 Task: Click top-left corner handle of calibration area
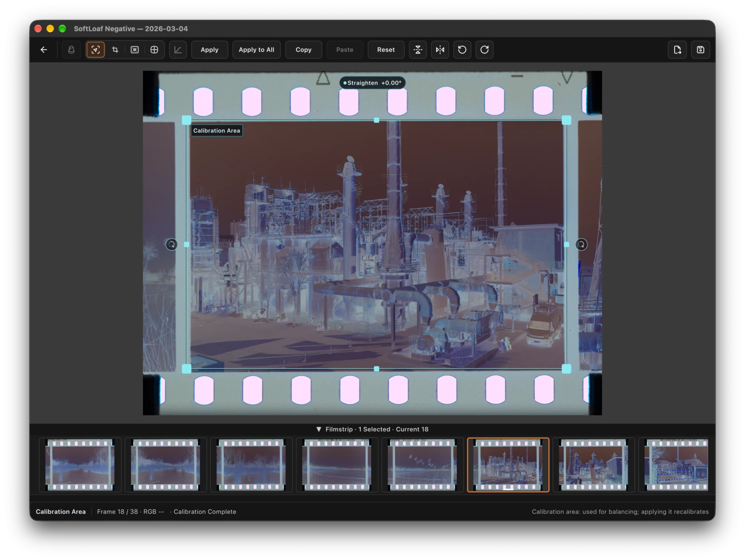pos(186,121)
